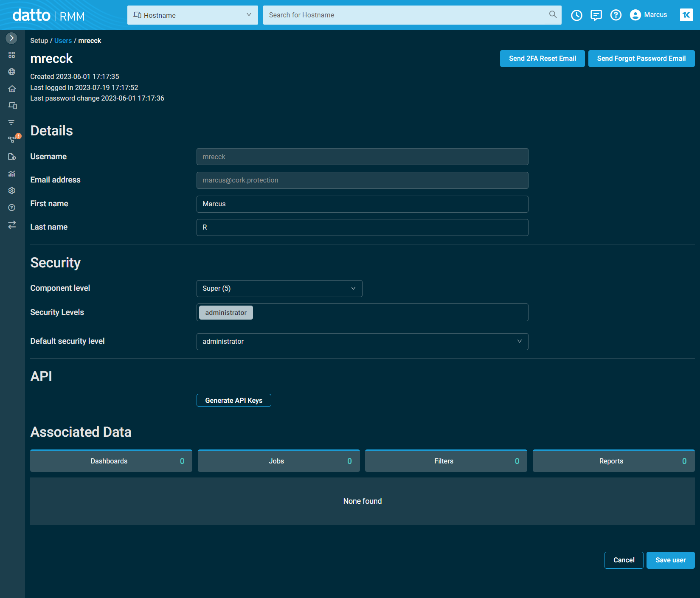Edit the First name field
Image resolution: width=700 pixels, height=598 pixels.
pos(362,204)
